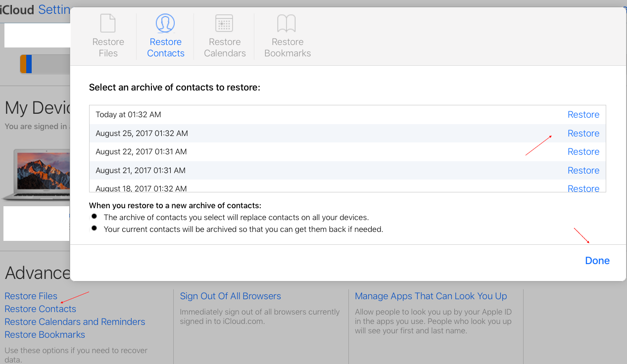Click the Restore Contacts person icon
The height and width of the screenshot is (364, 627).
pyautogui.click(x=165, y=23)
